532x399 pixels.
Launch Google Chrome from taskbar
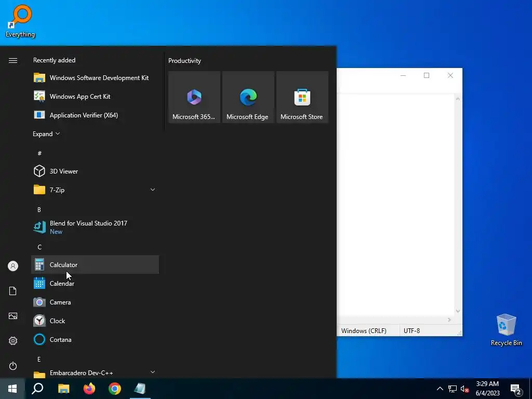115,389
